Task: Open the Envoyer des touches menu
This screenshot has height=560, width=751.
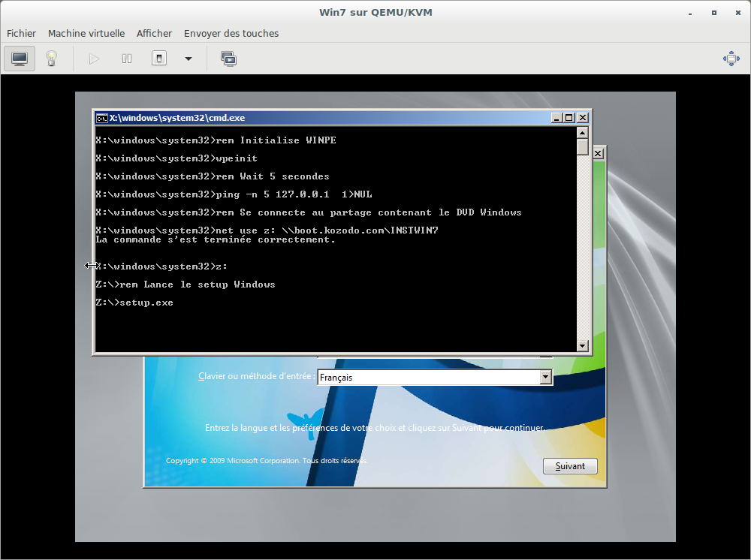Action: pos(231,34)
